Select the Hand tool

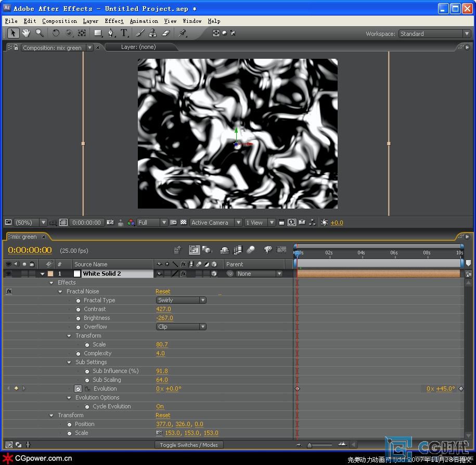26,33
